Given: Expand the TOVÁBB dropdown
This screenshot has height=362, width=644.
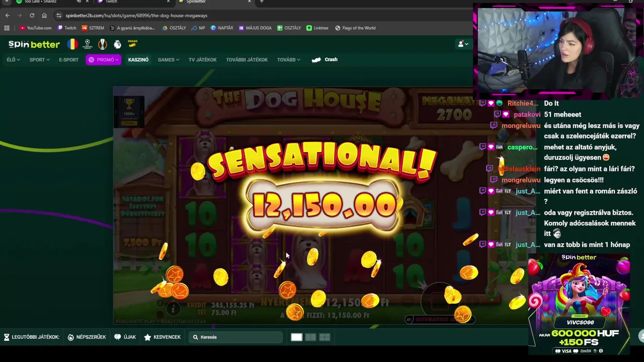Looking at the screenshot, I should [x=288, y=60].
